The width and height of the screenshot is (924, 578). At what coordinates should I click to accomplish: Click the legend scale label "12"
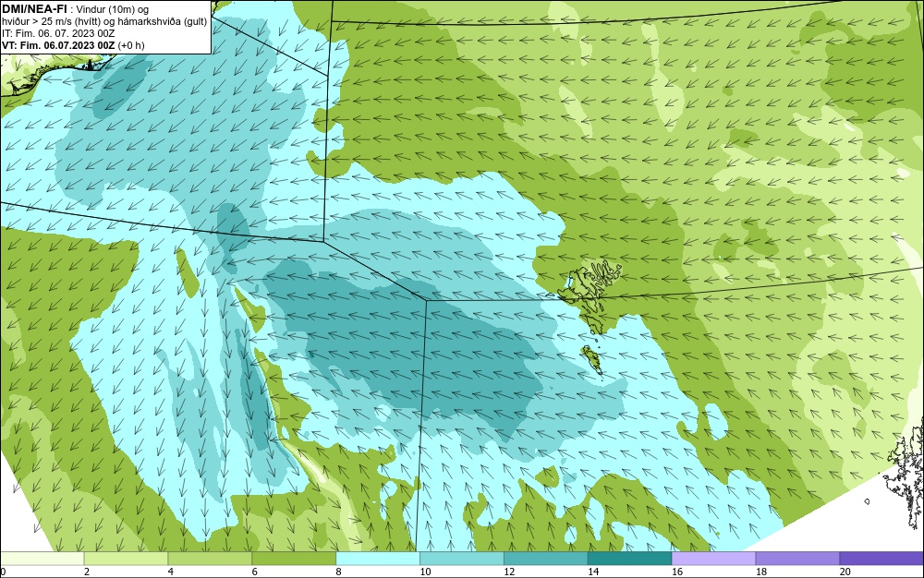[509, 572]
